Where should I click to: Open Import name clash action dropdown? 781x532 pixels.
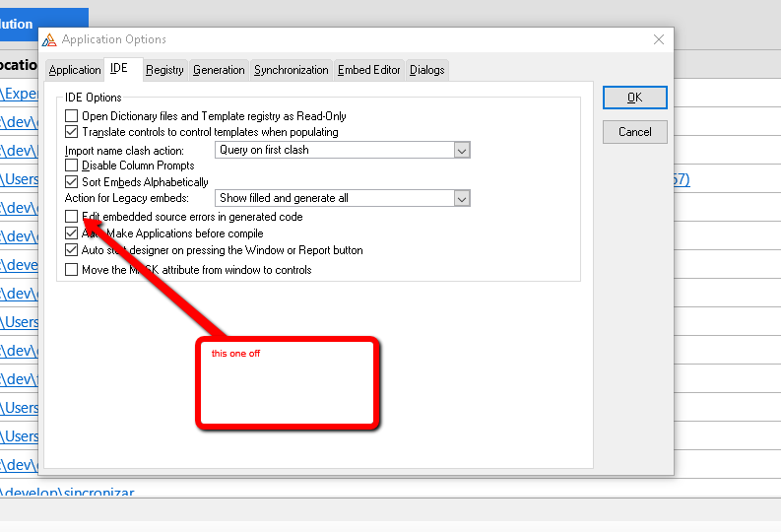[461, 150]
